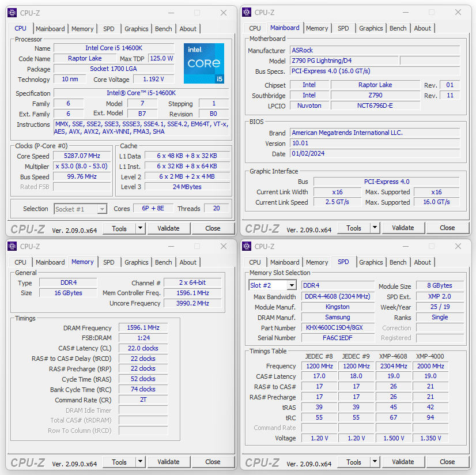476x475 pixels.
Task: Click the Level 3 cache value 24 MBytes
Action: [x=187, y=187]
